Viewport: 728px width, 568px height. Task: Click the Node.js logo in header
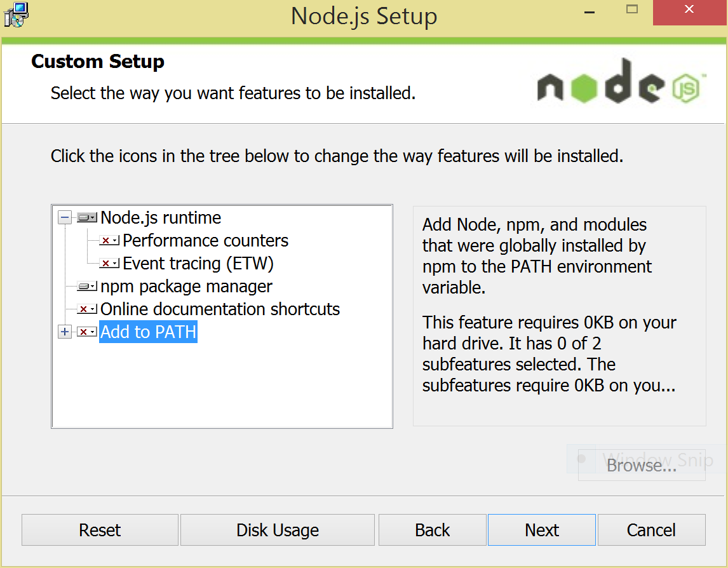click(622, 82)
